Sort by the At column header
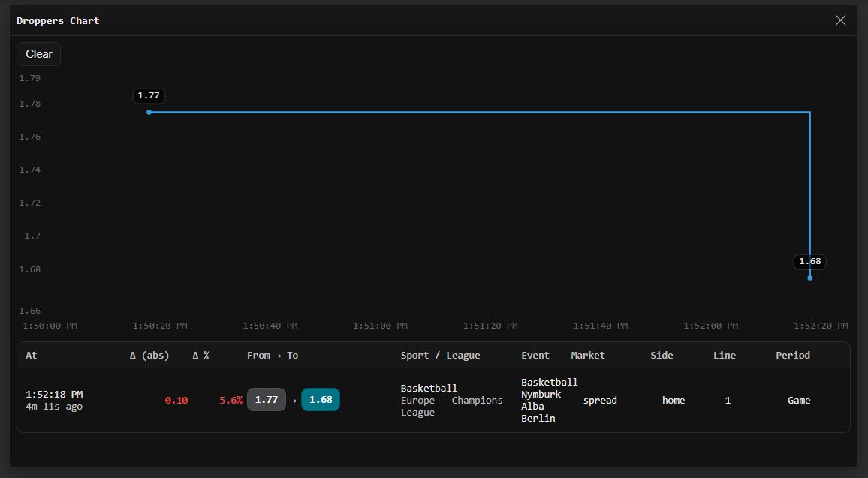Image resolution: width=868 pixels, height=478 pixels. tap(31, 355)
